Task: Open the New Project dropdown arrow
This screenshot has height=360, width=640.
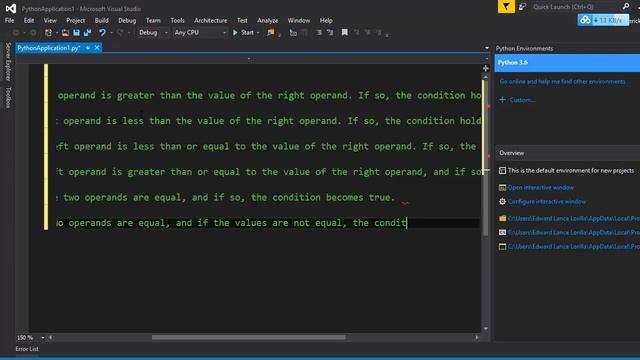Action: point(56,33)
